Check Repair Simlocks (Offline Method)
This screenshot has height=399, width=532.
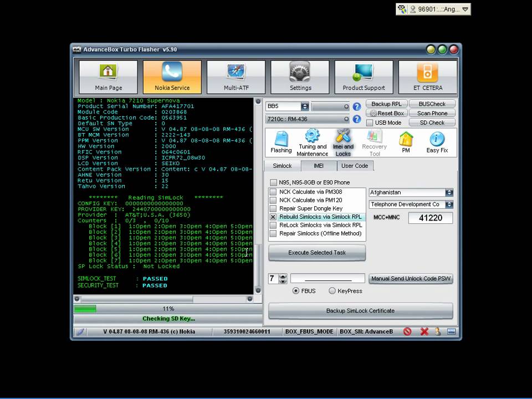pos(273,233)
